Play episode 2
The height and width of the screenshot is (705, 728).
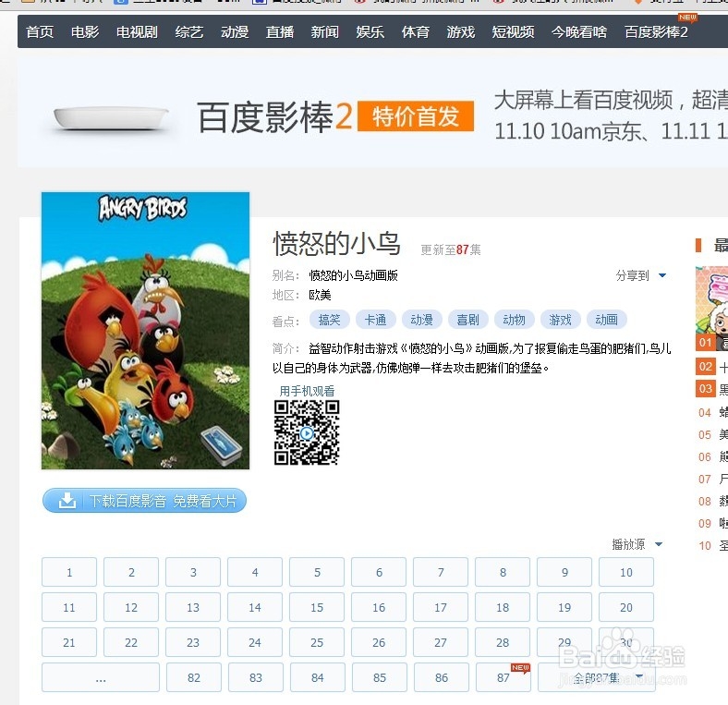click(x=131, y=572)
